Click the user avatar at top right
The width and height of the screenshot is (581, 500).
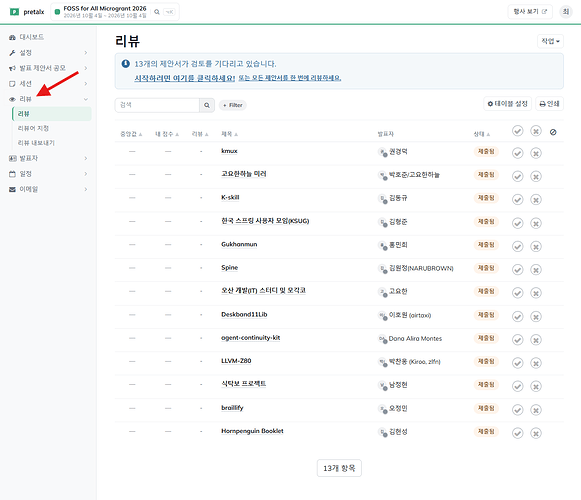pyautogui.click(x=566, y=11)
